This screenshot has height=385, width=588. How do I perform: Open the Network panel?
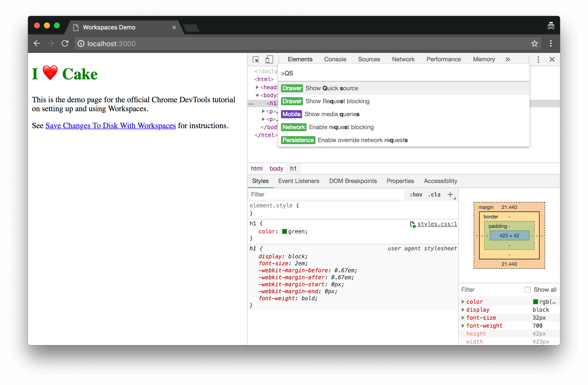(x=403, y=59)
